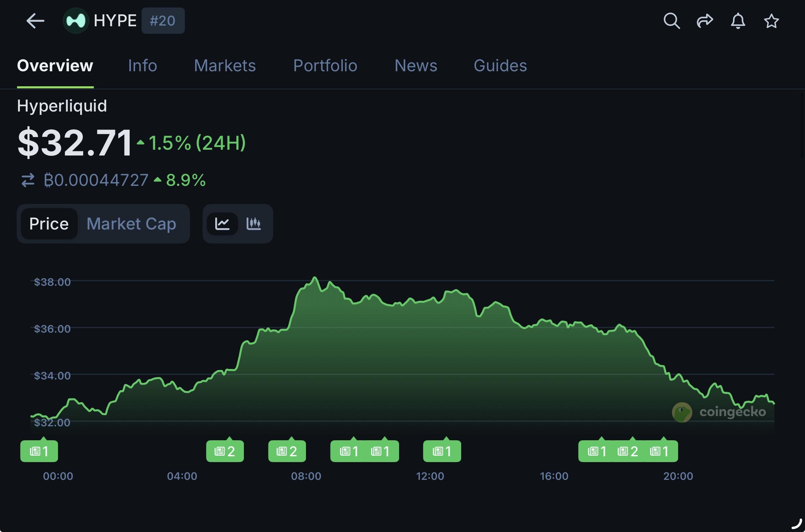Share HYPE via the share arrow icon
The image size is (805, 532).
[x=705, y=21]
